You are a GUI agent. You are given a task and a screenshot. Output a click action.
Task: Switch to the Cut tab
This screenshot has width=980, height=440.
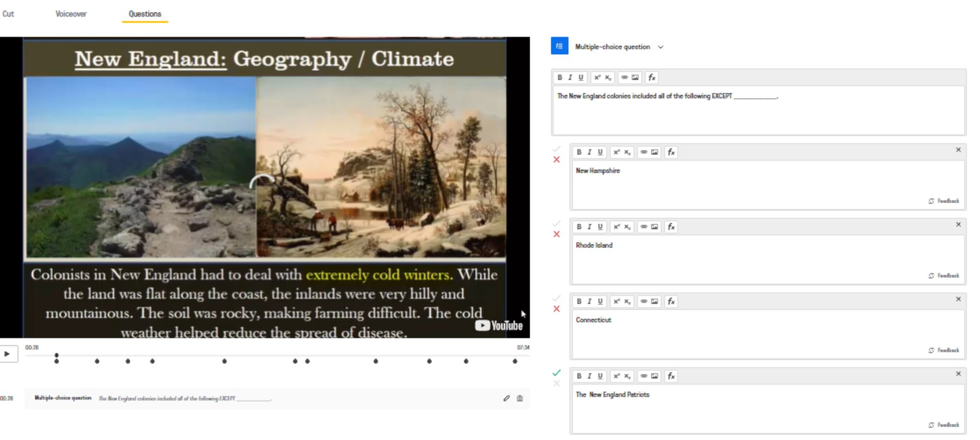(x=8, y=14)
